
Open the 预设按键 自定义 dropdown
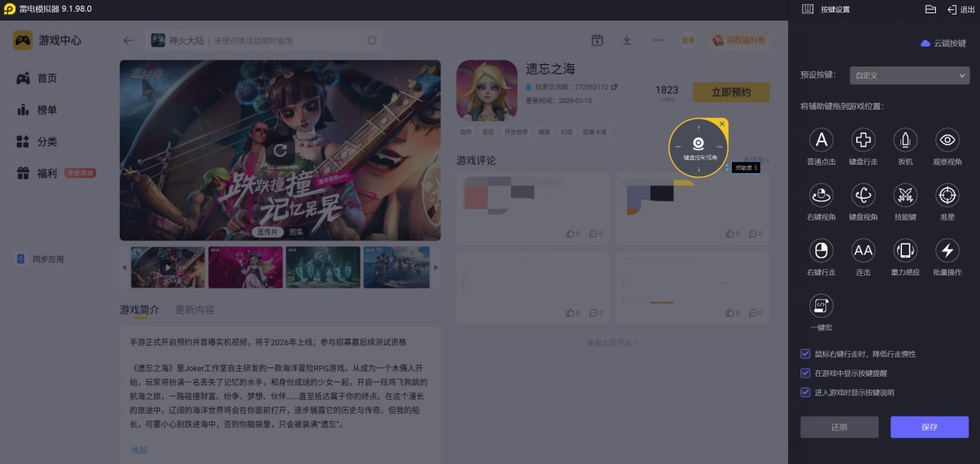click(909, 75)
